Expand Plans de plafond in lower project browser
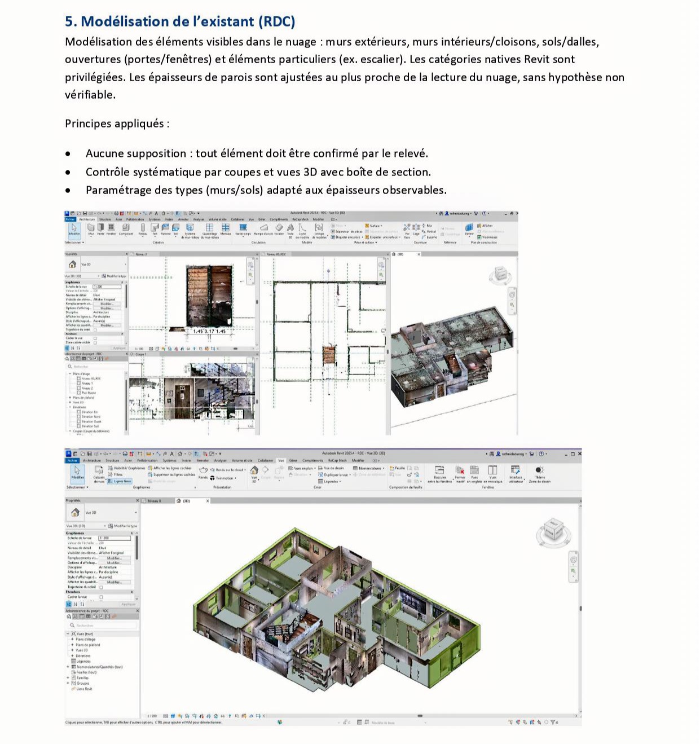This screenshot has width=700, height=744. 72,645
